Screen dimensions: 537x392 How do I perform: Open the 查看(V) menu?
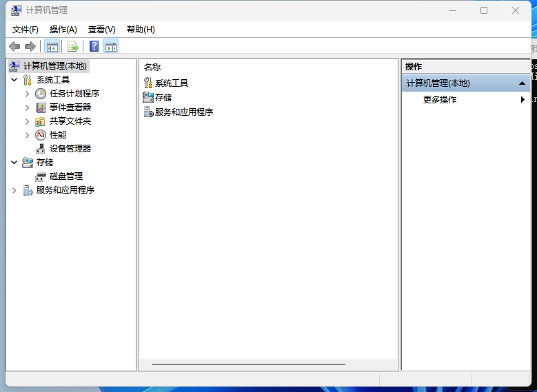click(101, 29)
